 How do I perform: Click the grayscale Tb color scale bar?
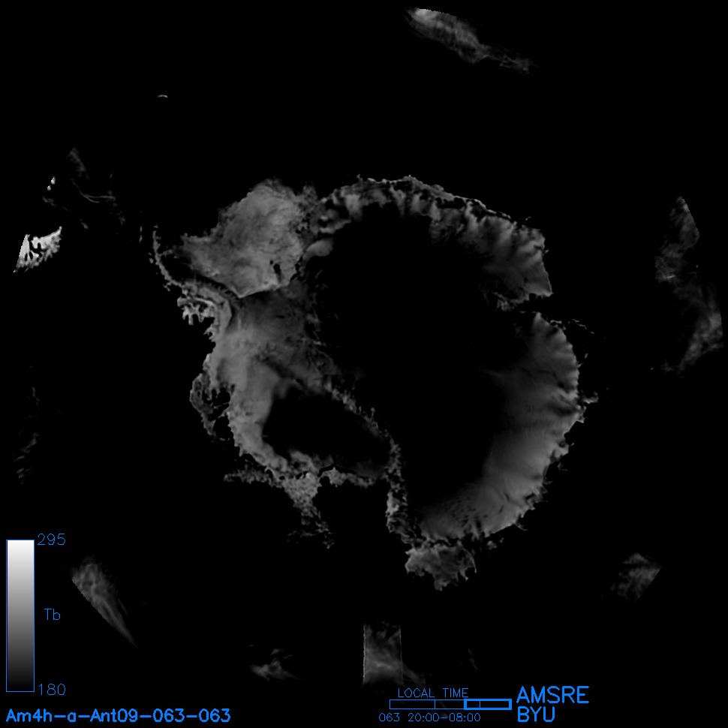tap(20, 615)
